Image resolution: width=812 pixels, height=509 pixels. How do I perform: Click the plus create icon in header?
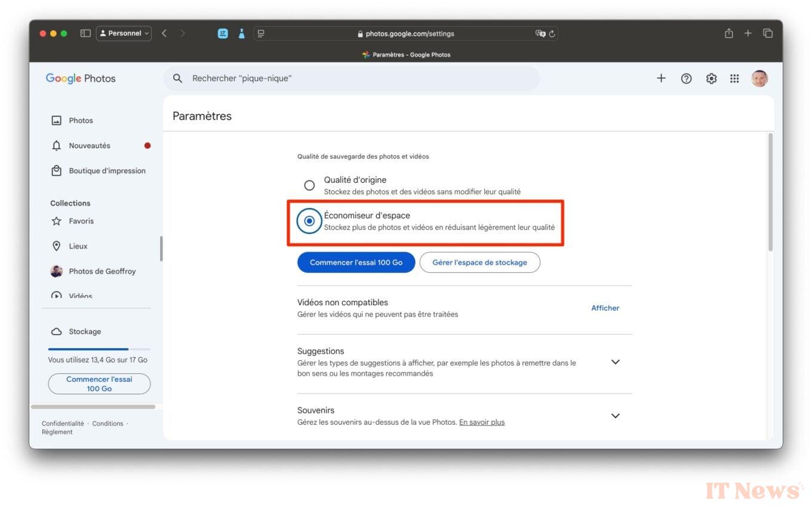pos(661,78)
